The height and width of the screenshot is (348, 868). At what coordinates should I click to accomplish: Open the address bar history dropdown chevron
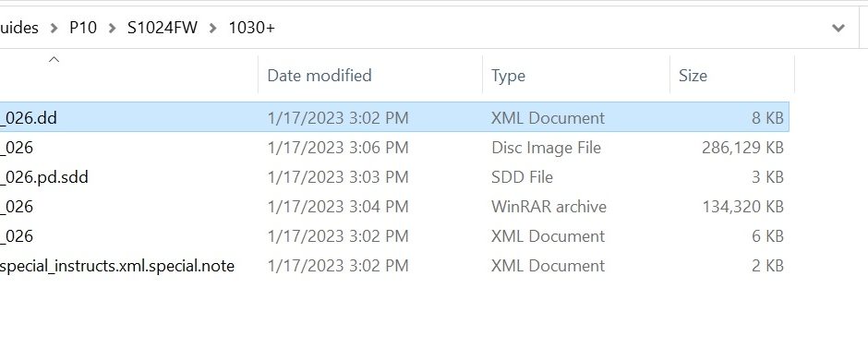[838, 28]
